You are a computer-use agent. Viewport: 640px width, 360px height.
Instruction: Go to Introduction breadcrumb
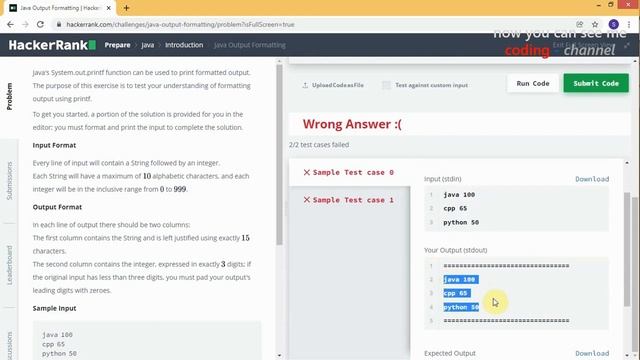[184, 45]
